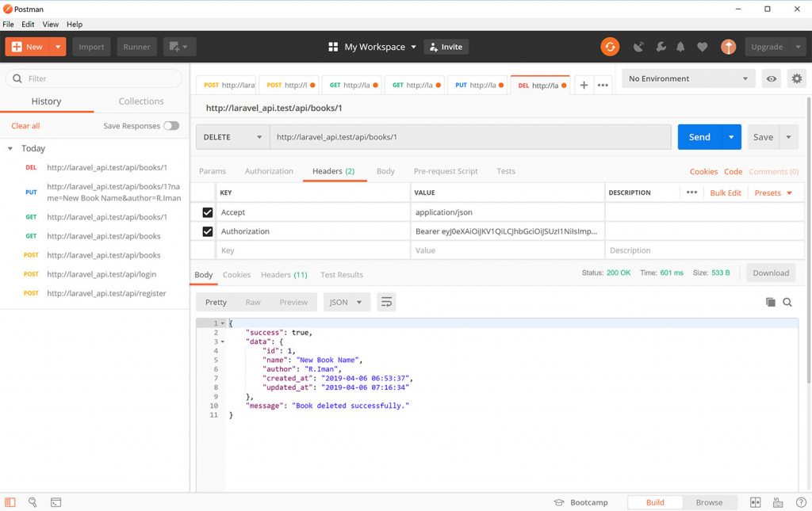Screen dimensions: 812x511
Task: Click the sync status icon
Action: point(610,47)
